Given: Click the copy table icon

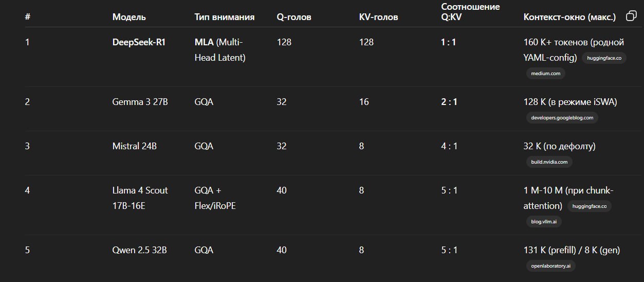Looking at the screenshot, I should pyautogui.click(x=631, y=16).
